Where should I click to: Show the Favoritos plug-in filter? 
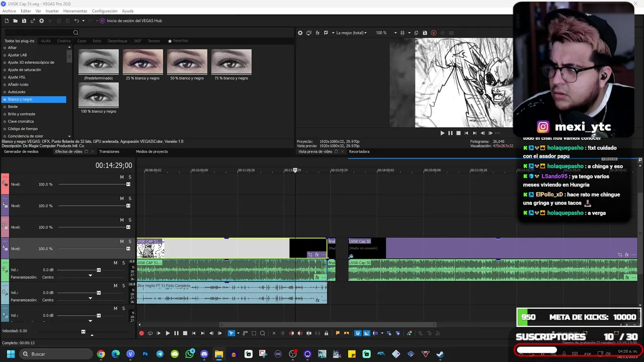click(x=178, y=41)
